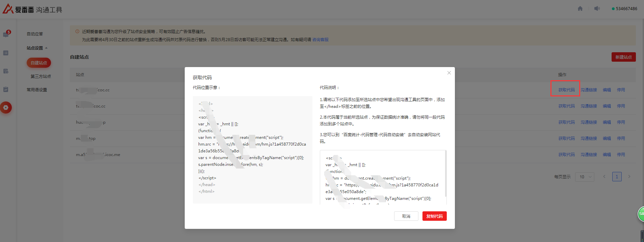Viewport: 644px width, 242px height.
Task: Click the 取消 button in the dialog
Action: (x=406, y=216)
